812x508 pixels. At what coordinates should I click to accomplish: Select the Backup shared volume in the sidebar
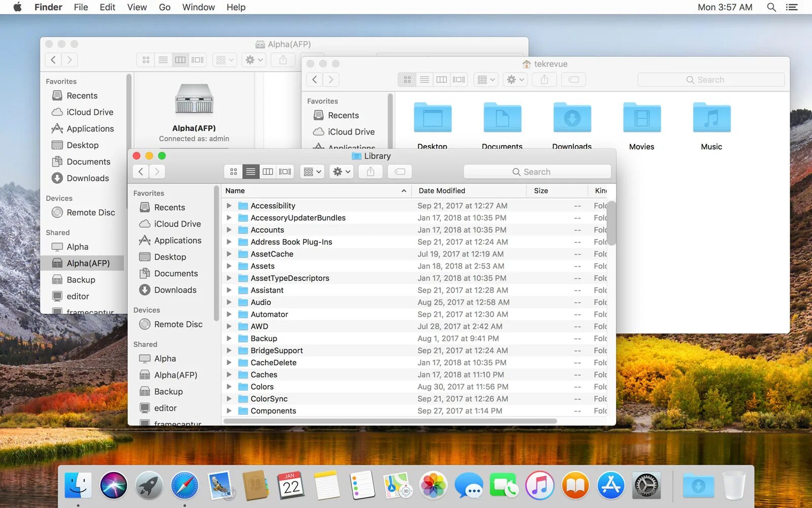coord(168,391)
